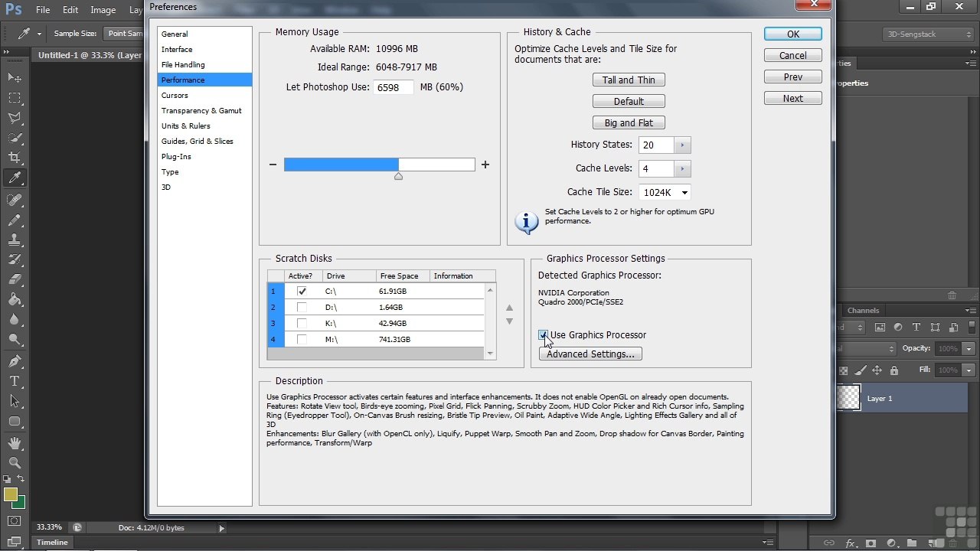Select the Zoom tool
Screen dimensions: 980x551
[x=15, y=463]
